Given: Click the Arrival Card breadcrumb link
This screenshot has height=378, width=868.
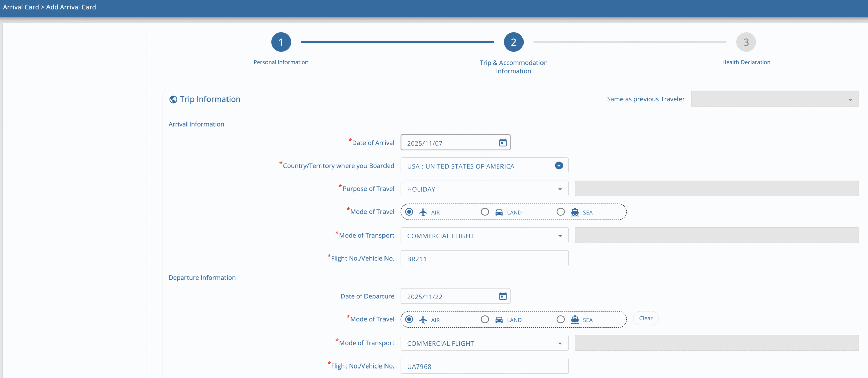Looking at the screenshot, I should (21, 7).
